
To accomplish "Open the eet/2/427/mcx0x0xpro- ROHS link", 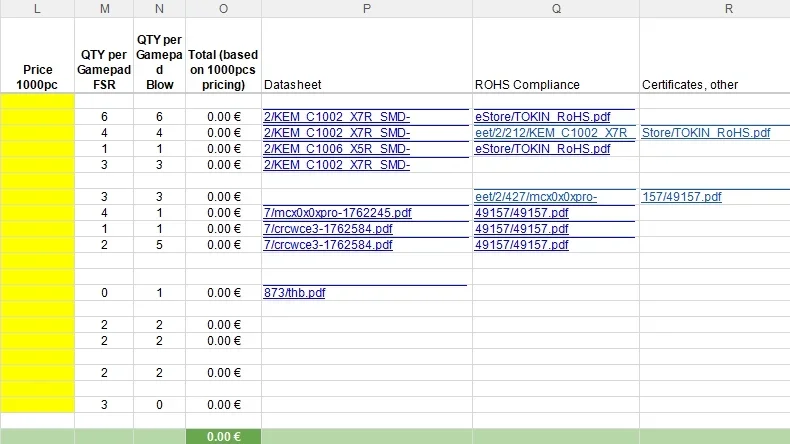I will coord(536,197).
